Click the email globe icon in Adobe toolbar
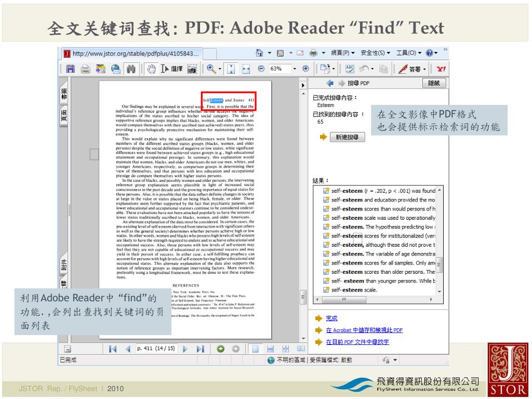This screenshot has width=532, height=399. 116,69
